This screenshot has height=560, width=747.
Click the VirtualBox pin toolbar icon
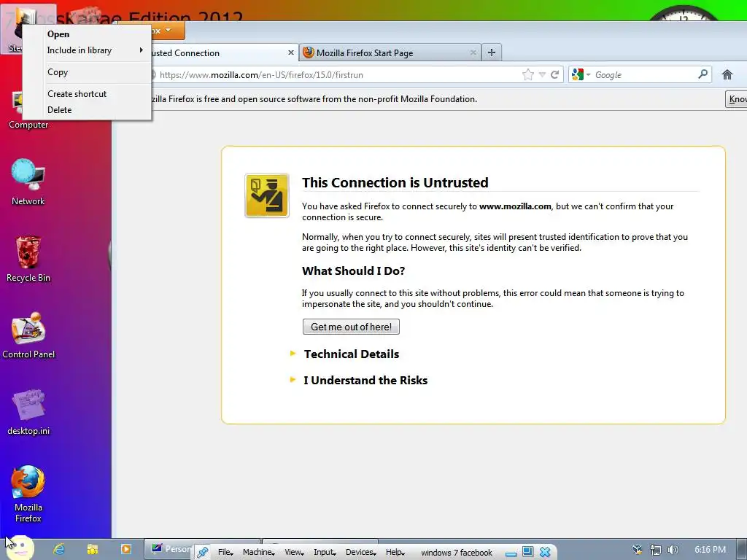(203, 553)
